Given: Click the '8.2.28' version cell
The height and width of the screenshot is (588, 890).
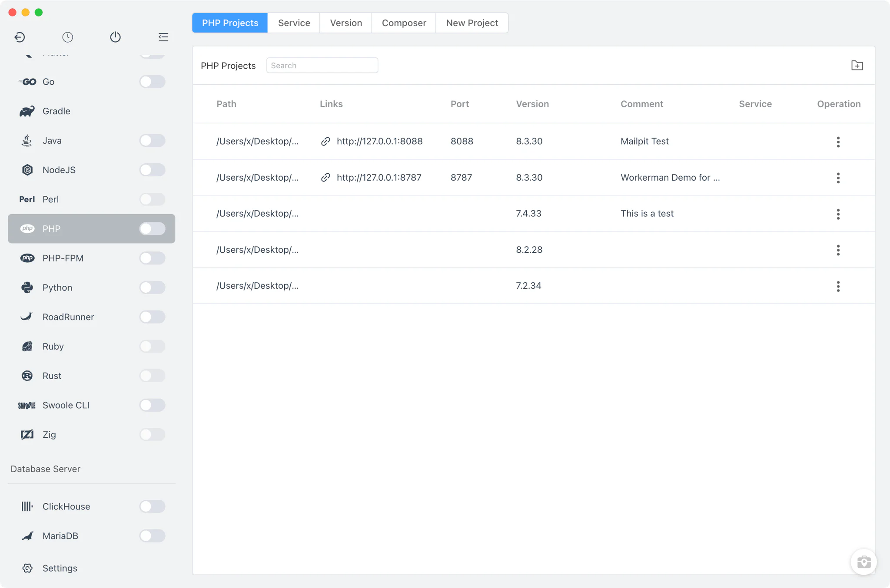Looking at the screenshot, I should [x=529, y=250].
